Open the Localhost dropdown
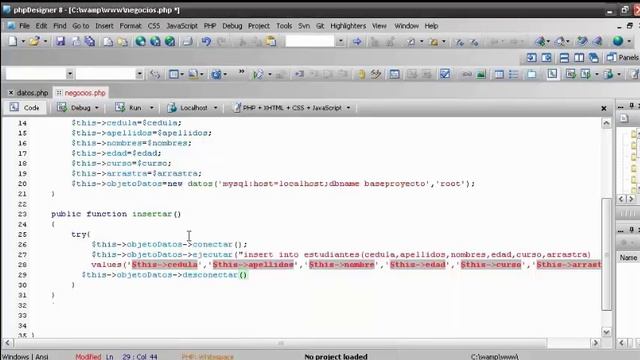Image resolution: width=640 pixels, height=360 pixels. [216, 108]
